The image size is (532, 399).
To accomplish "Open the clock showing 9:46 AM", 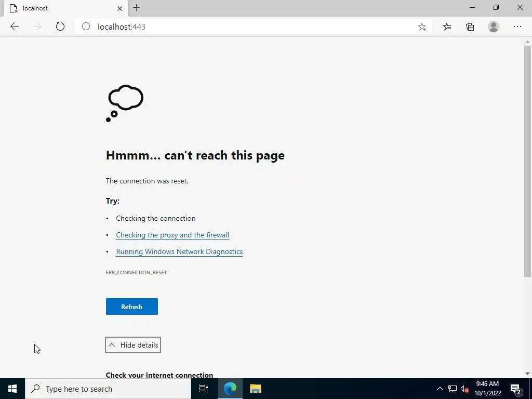I will point(487,389).
